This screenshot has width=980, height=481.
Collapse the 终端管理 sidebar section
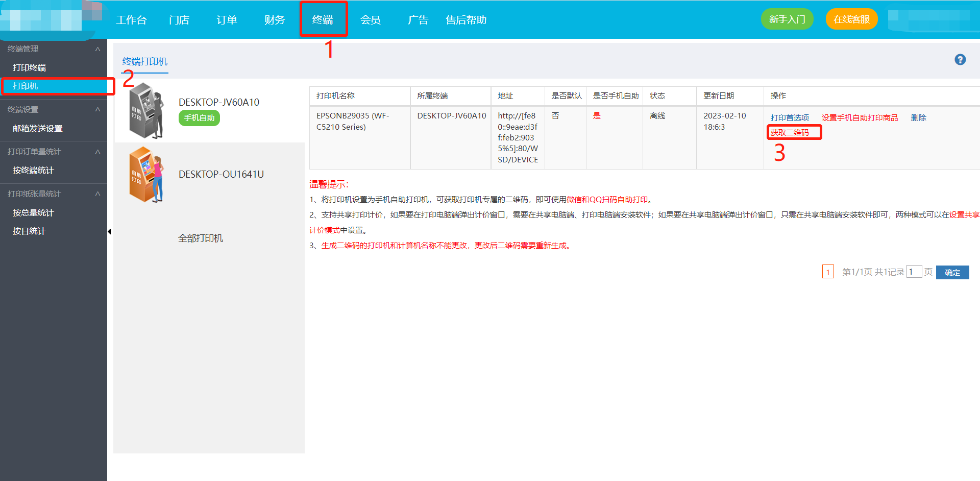coord(97,49)
